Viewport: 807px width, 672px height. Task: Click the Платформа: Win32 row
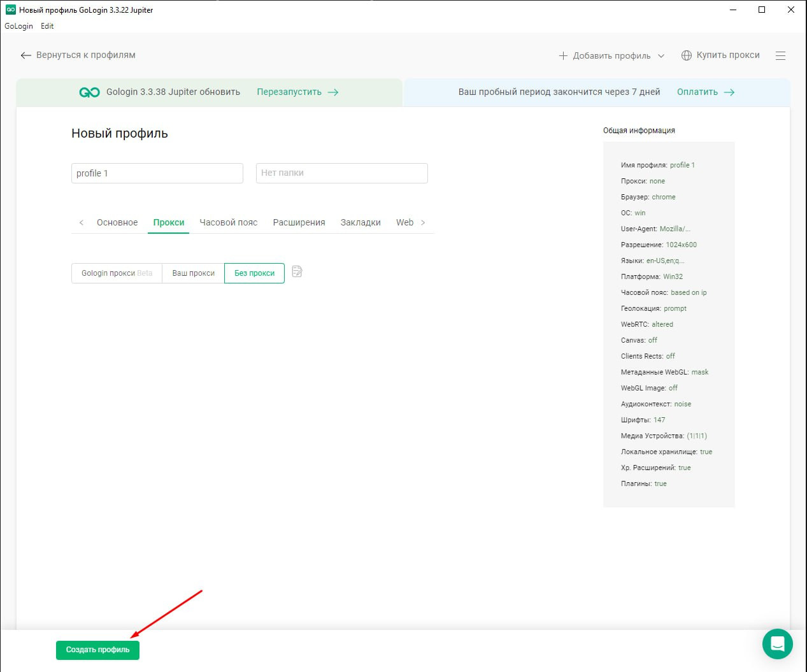(652, 276)
